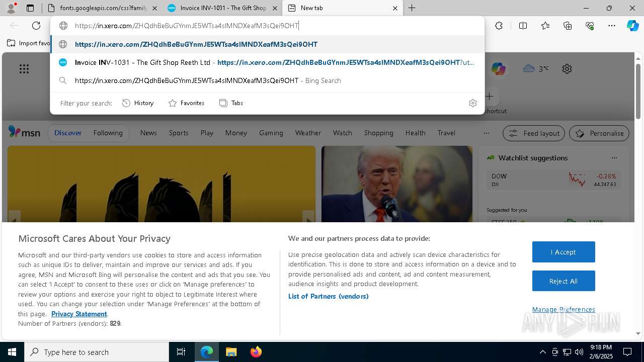This screenshot has height=362, width=644.
Task: Open weather widget showing 3°C
Action: click(x=536, y=68)
